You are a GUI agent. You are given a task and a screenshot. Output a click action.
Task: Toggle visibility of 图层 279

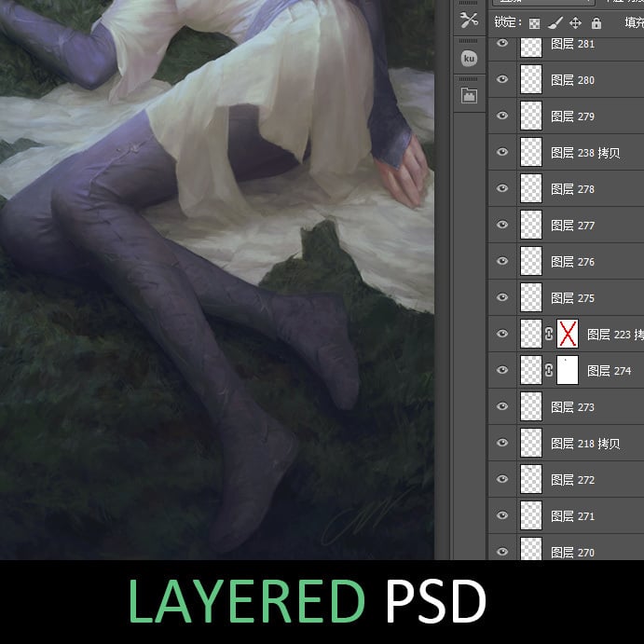tap(502, 116)
